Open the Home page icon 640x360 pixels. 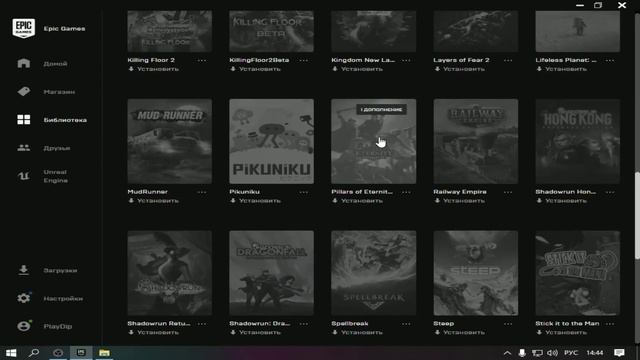tap(24, 63)
